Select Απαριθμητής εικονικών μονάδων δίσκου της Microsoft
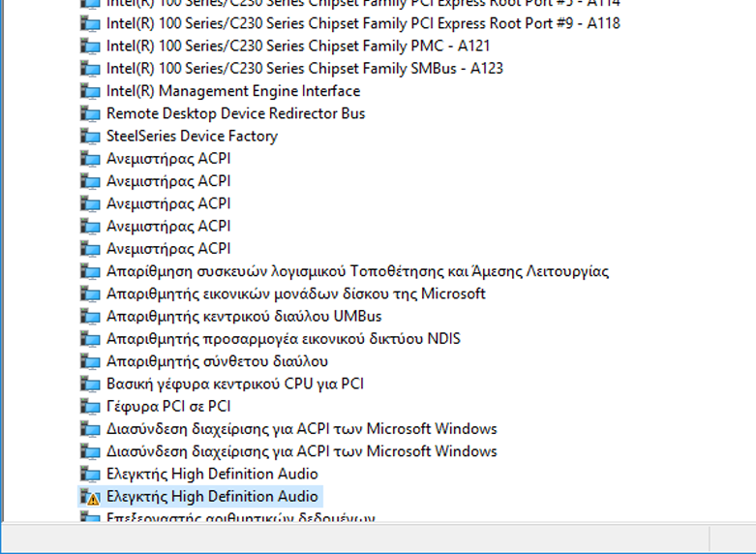The image size is (756, 554). 295,293
